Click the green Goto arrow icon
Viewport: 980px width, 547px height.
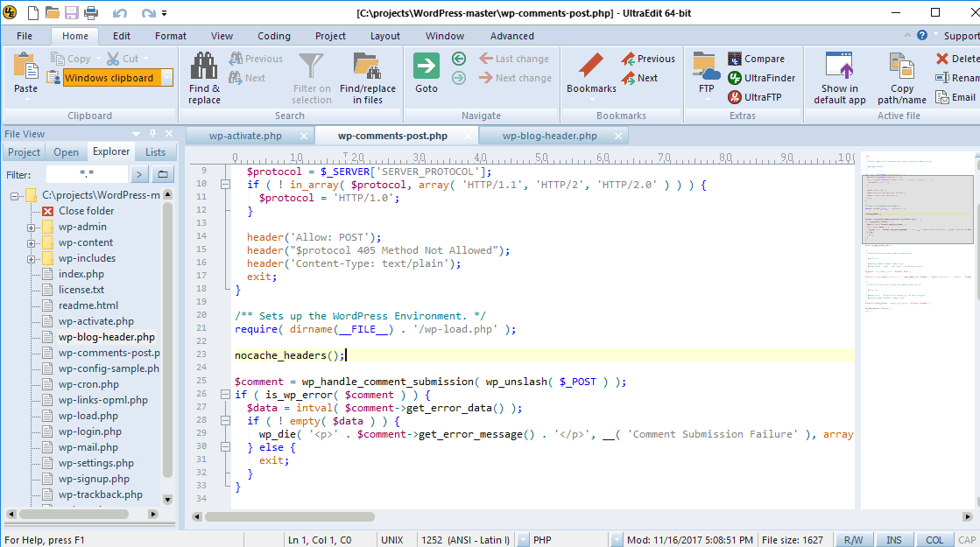tap(427, 67)
